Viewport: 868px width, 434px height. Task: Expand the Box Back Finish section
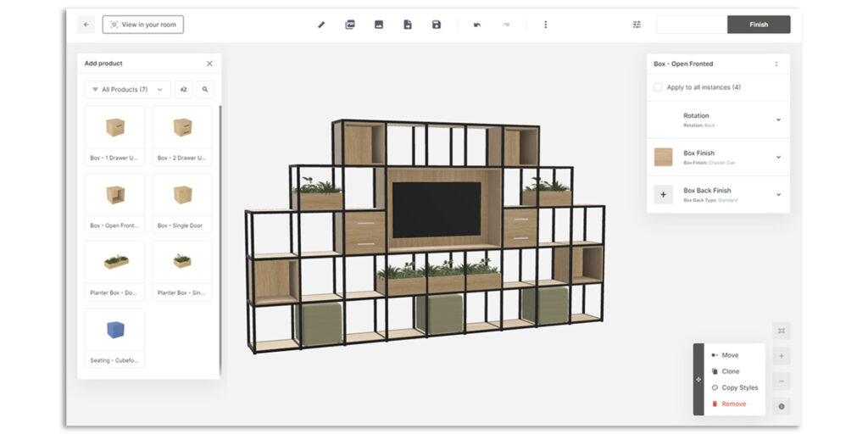(x=778, y=194)
